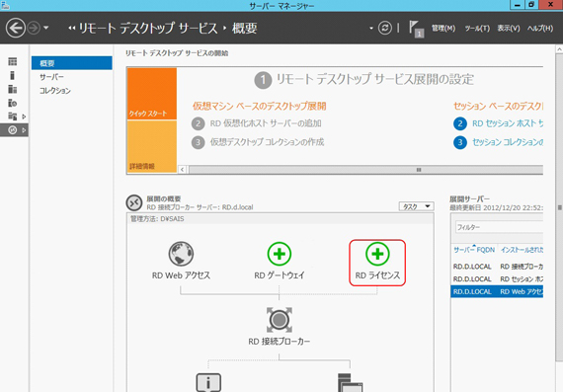
Task: Click 仮想デスクトップ コレクションの作成 link
Action: pyautogui.click(x=267, y=142)
